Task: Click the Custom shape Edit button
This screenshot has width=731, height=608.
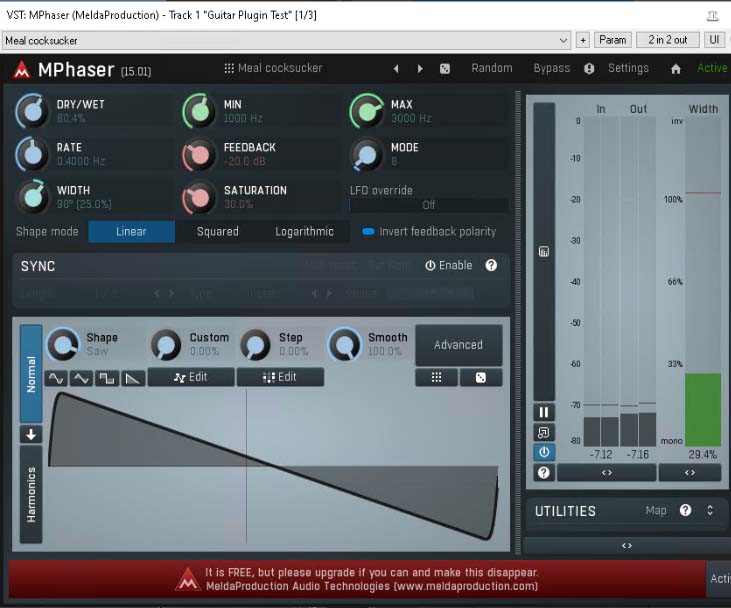Action: pyautogui.click(x=191, y=377)
